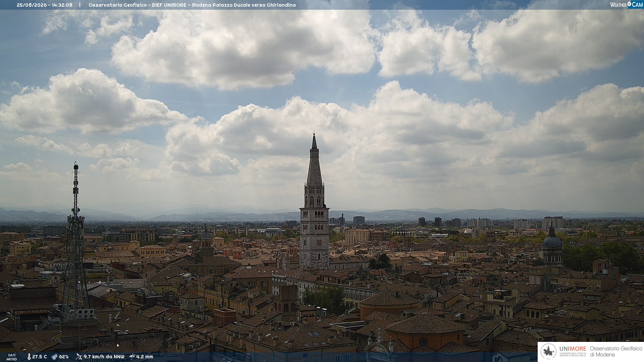
Task: Click Osservatorio Geofisico di Modena text
Action: click(616, 352)
